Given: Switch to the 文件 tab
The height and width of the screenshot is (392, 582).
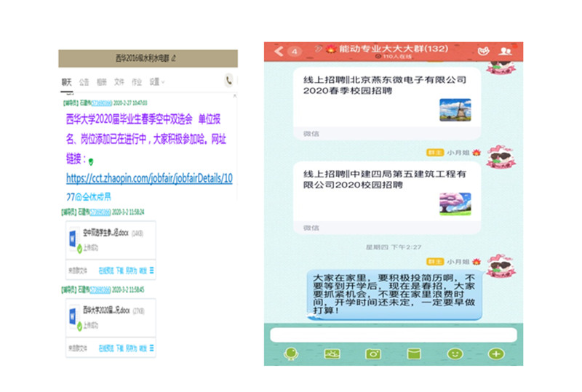Looking at the screenshot, I should coord(119,81).
